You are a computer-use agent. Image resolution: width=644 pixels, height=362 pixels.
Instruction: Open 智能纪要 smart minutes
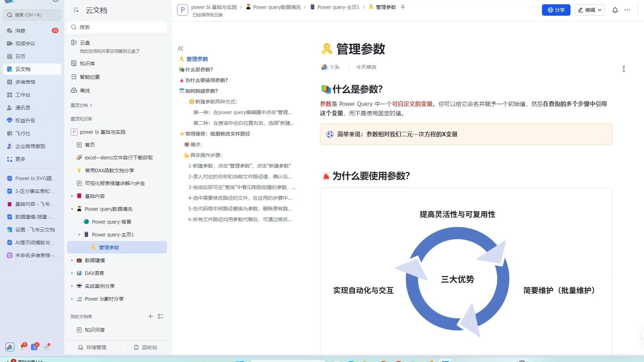[x=117, y=77]
